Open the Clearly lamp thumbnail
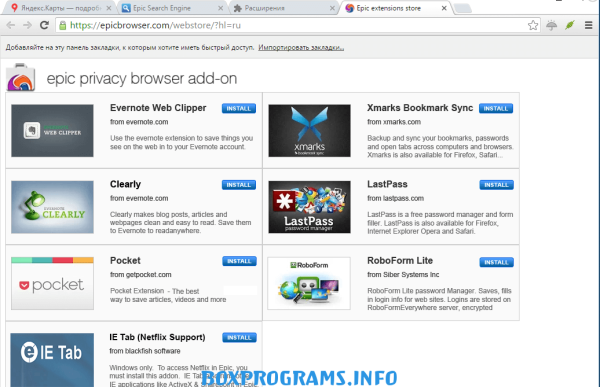This screenshot has width=600, height=387. coord(52,207)
